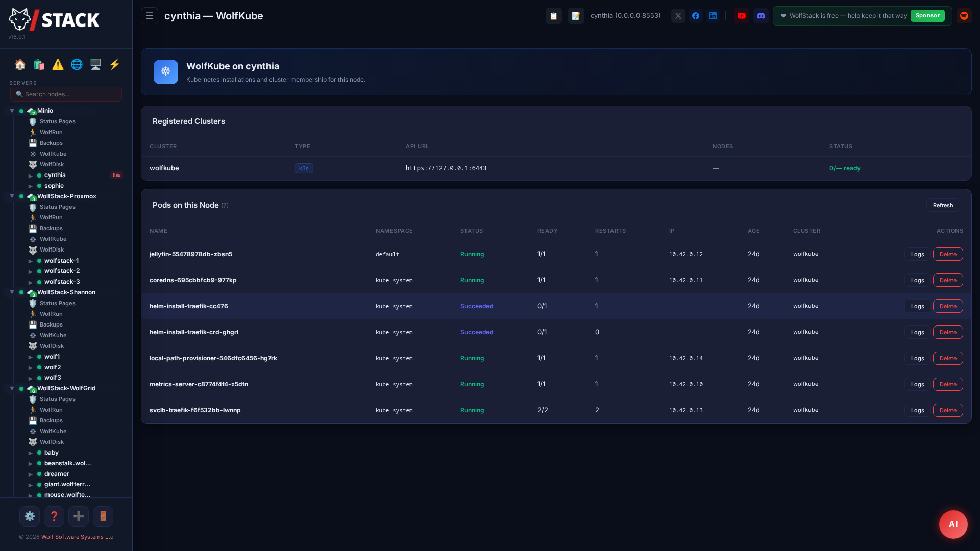Open Status Pages under Minio

point(58,121)
